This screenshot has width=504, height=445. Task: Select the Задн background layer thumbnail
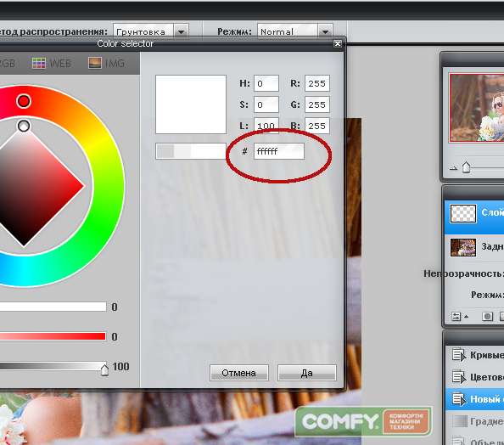coord(463,247)
